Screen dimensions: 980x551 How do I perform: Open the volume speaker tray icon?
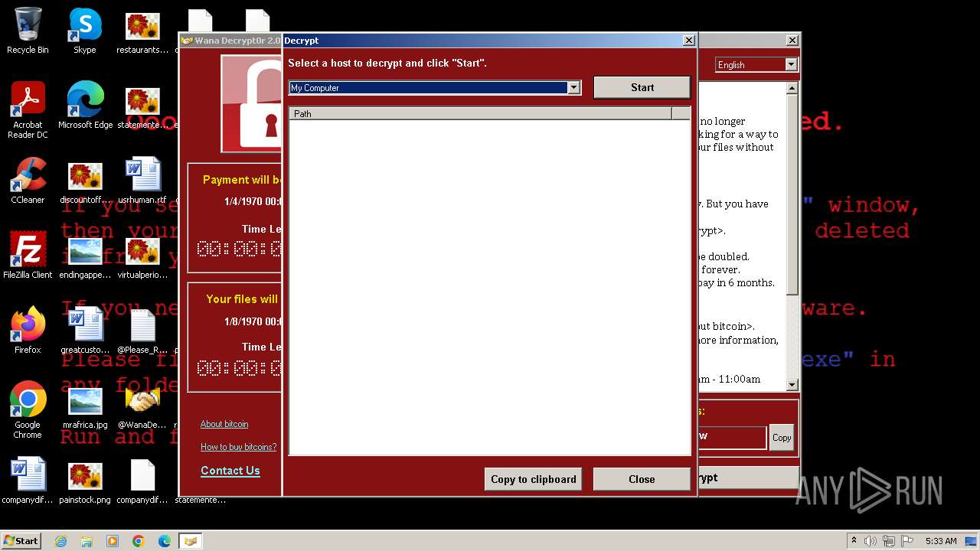871,541
